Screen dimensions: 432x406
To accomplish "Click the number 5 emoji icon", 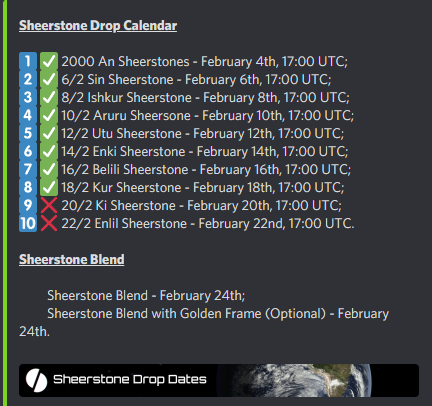I will tap(28, 133).
